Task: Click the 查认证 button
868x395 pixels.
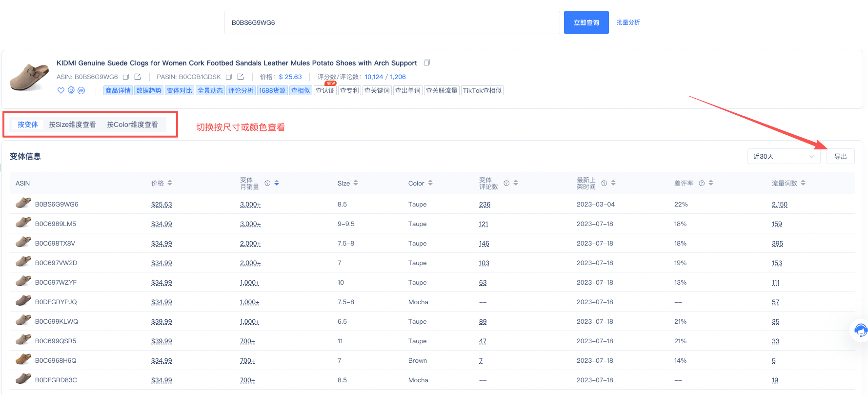Action: pos(325,90)
